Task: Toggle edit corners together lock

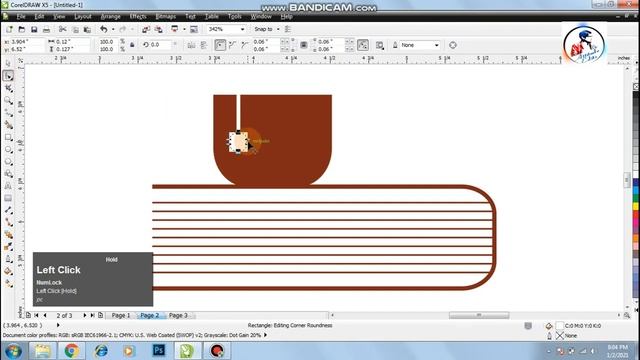Action: coord(304,45)
